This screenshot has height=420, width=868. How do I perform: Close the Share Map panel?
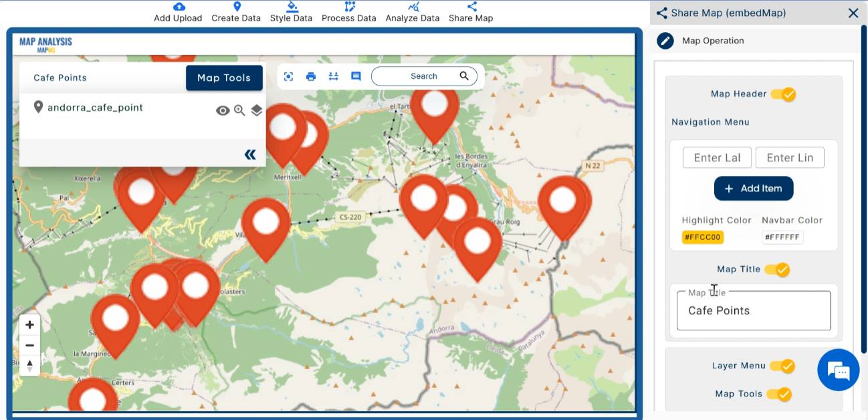coord(853,13)
